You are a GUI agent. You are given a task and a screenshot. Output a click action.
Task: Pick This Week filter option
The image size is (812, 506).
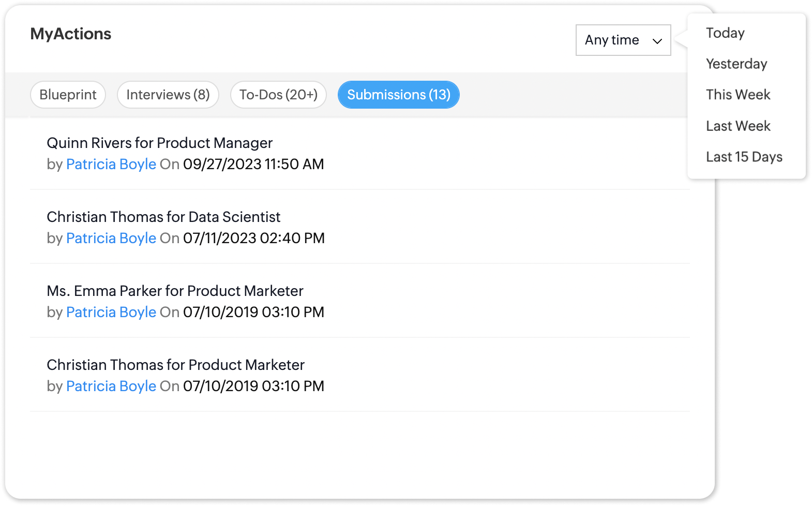pos(738,95)
